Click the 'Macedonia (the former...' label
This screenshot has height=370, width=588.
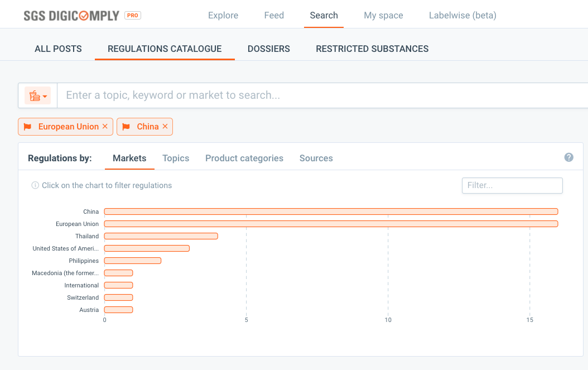[x=65, y=273]
